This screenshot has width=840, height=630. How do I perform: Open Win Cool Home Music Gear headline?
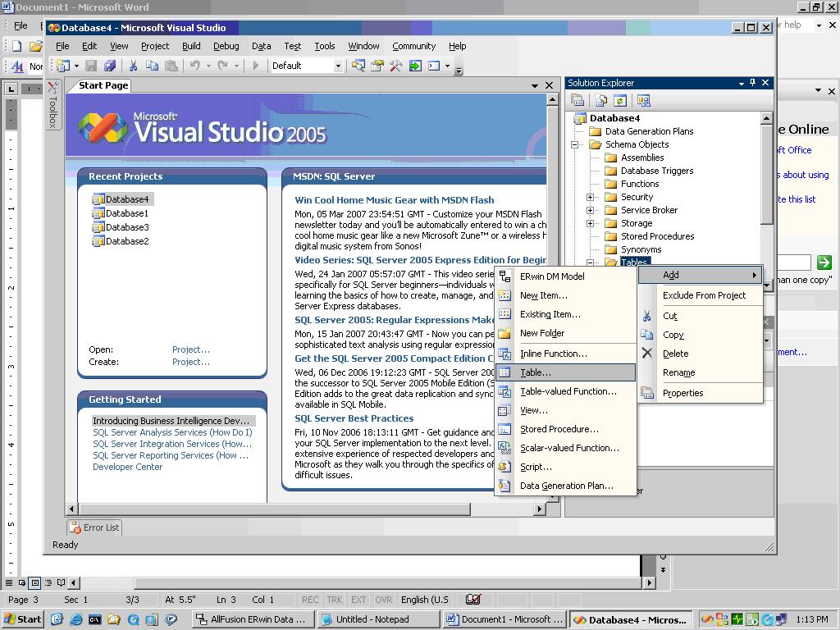pyautogui.click(x=395, y=200)
